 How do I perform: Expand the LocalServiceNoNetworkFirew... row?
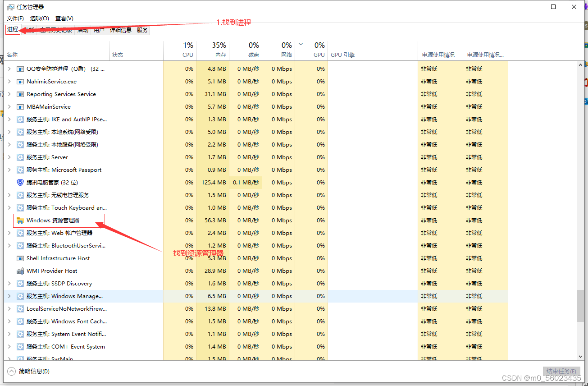9,309
